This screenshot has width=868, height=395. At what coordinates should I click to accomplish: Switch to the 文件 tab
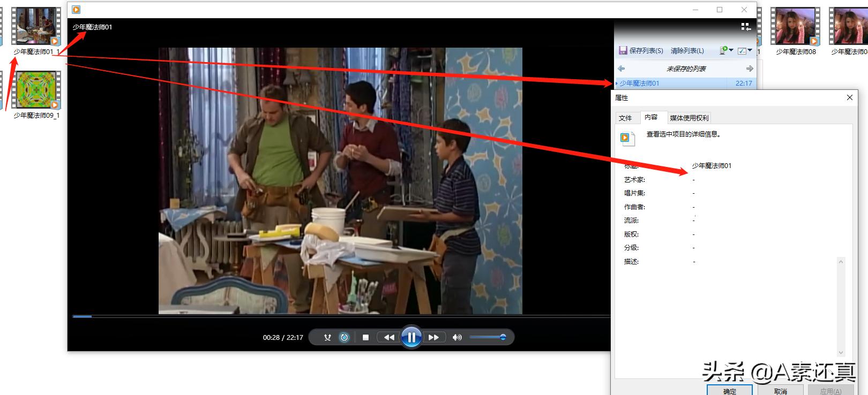click(x=625, y=118)
